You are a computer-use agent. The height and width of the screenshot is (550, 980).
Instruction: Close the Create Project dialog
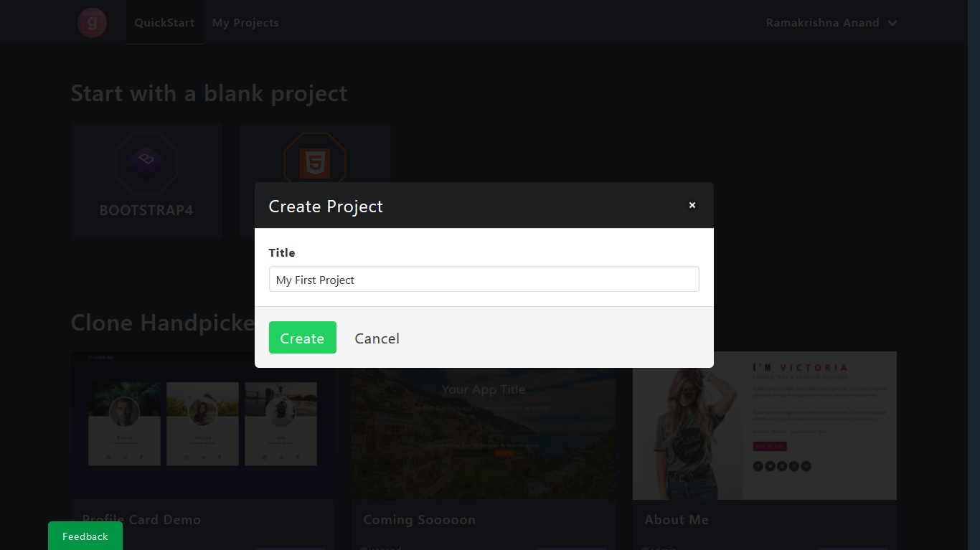(x=692, y=205)
